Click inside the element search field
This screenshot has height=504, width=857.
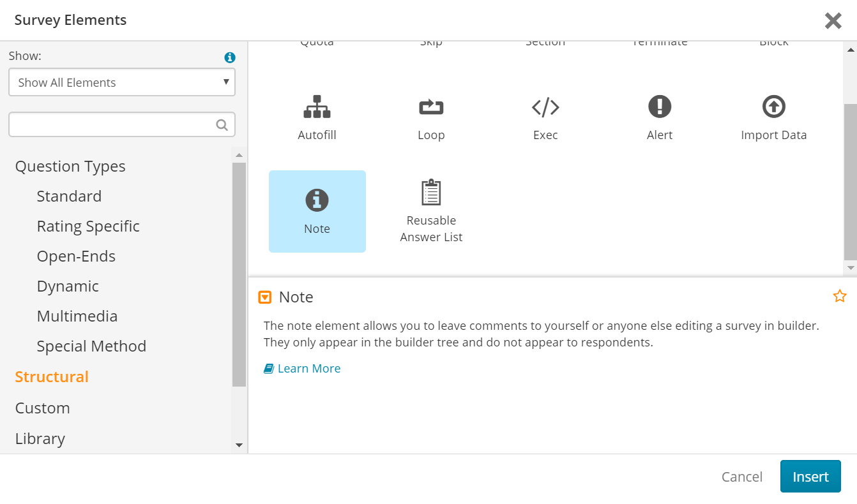122,124
